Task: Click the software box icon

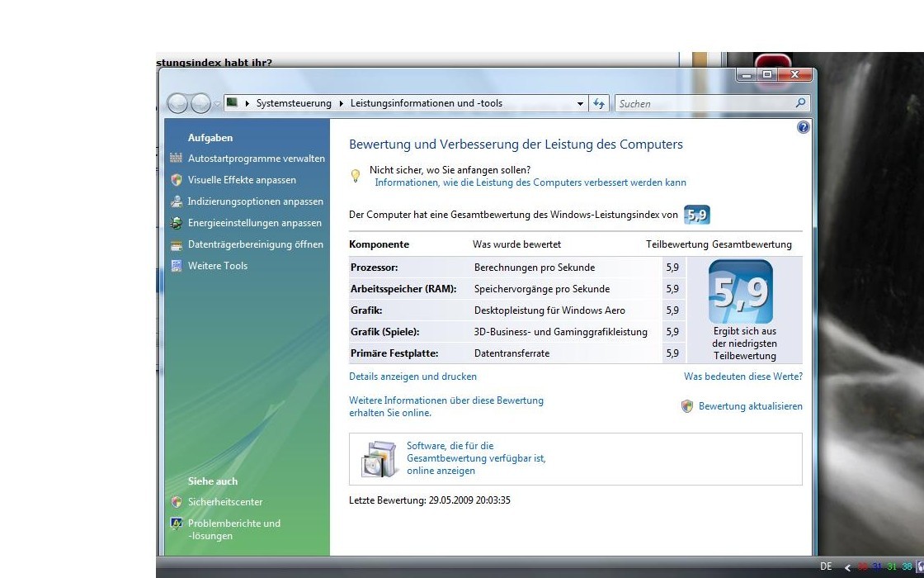Action: pos(379,459)
